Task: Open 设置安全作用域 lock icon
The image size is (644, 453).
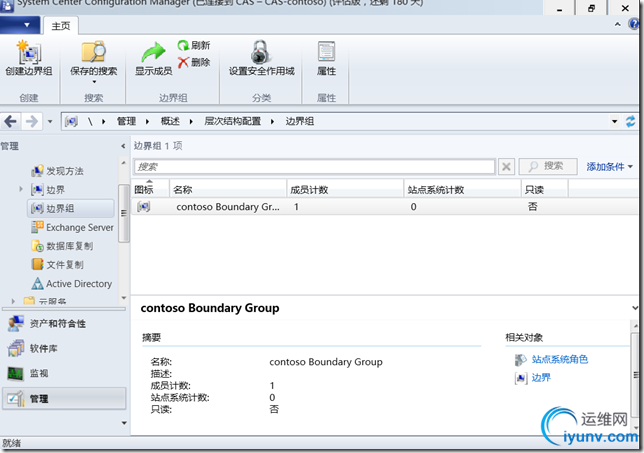Action: point(261,52)
